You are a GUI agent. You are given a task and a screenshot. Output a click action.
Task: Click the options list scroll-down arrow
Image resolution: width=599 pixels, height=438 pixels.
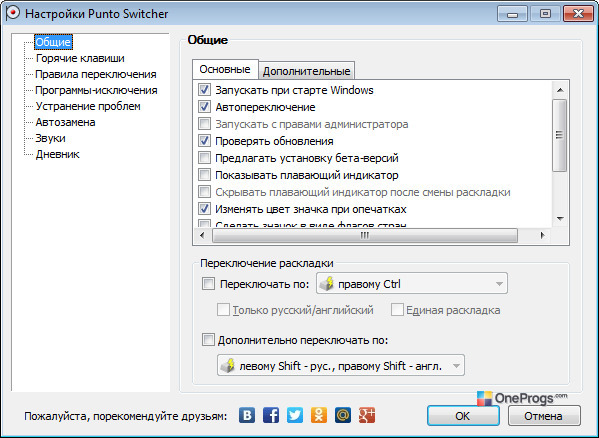(x=560, y=219)
